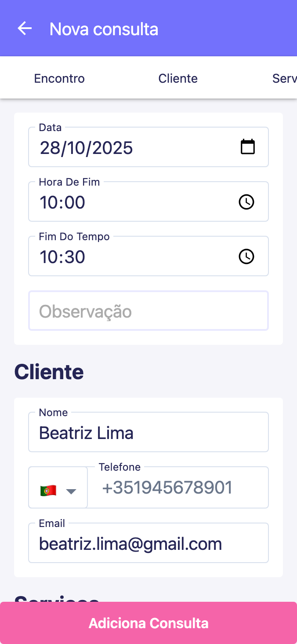The image size is (297, 644).
Task: Click the date value 28/10/2025
Action: tap(87, 148)
